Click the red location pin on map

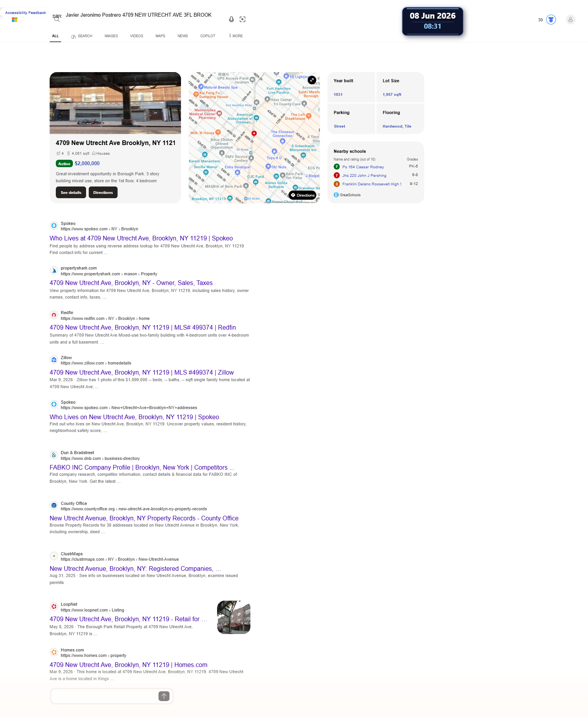[254, 134]
